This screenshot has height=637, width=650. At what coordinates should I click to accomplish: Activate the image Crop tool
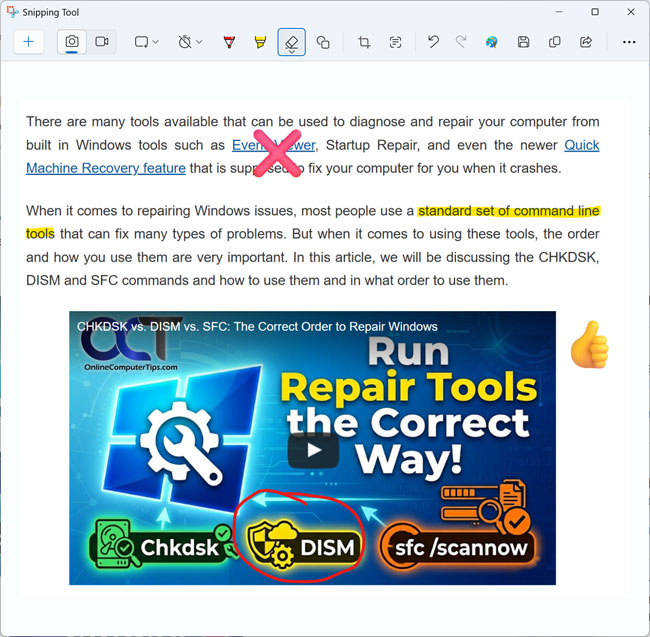click(364, 42)
